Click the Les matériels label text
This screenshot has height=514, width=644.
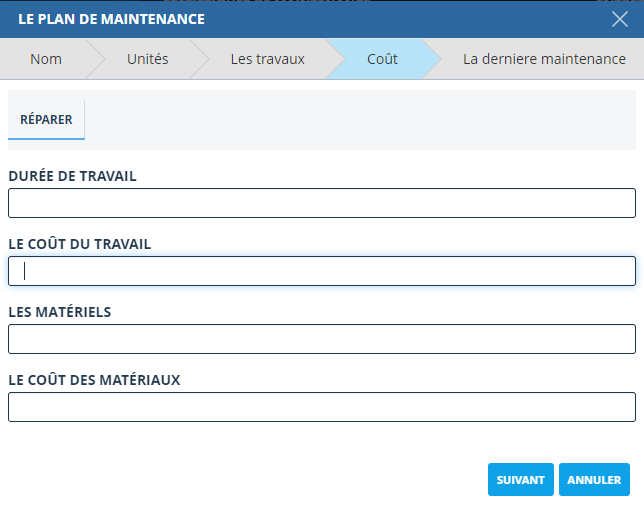coord(59,312)
